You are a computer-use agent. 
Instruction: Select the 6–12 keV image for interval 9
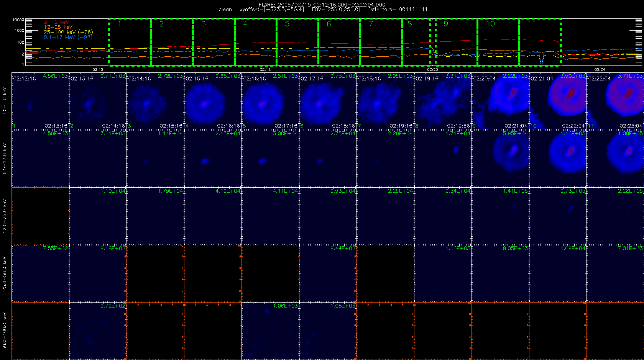pos(500,159)
